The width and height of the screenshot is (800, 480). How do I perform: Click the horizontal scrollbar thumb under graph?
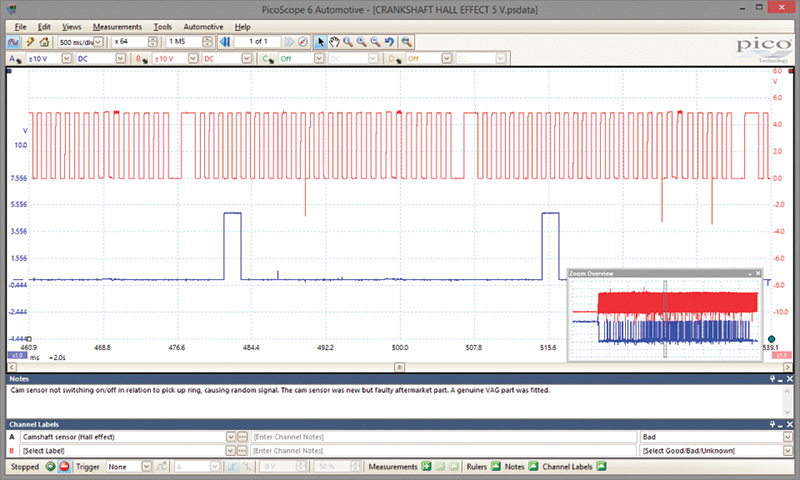(399, 367)
